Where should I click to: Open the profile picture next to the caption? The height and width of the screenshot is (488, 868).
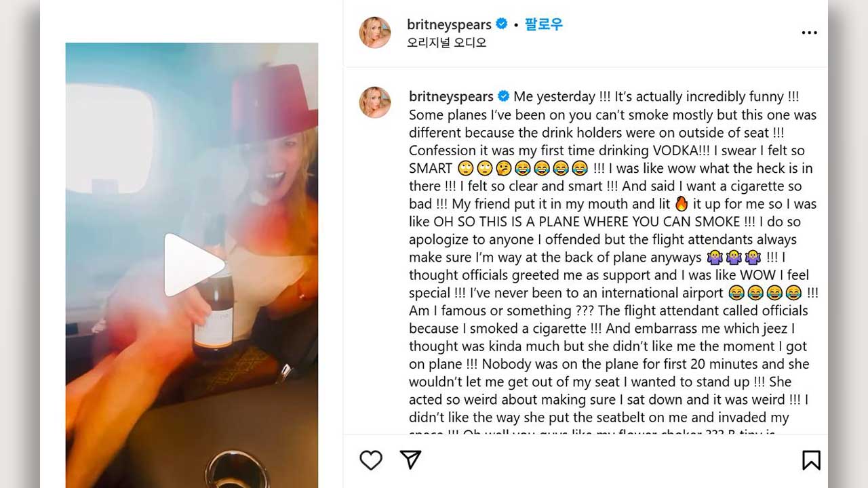pos(375,102)
